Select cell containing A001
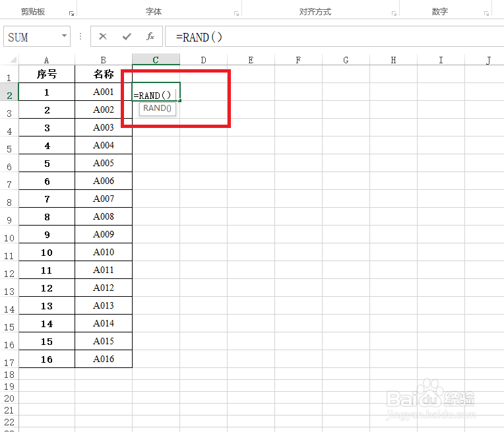Image resolution: width=504 pixels, height=432 pixels. click(104, 92)
